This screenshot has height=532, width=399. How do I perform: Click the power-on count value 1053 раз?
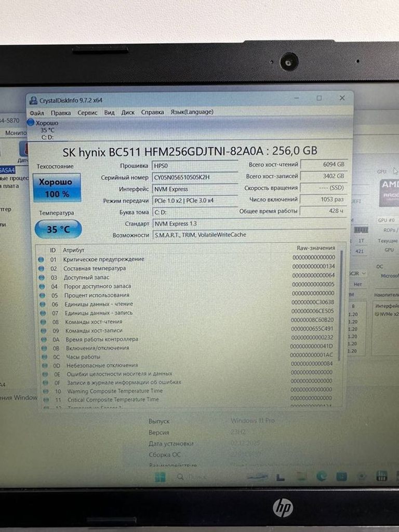point(324,199)
